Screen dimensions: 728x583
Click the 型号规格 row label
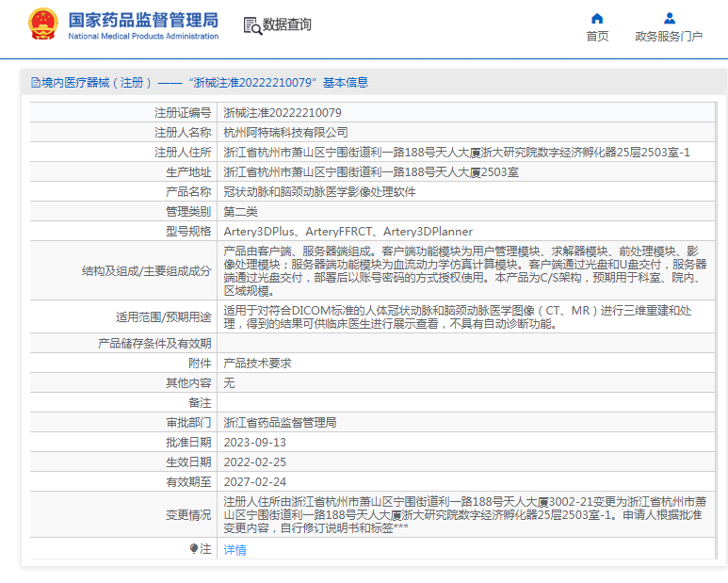coord(188,232)
